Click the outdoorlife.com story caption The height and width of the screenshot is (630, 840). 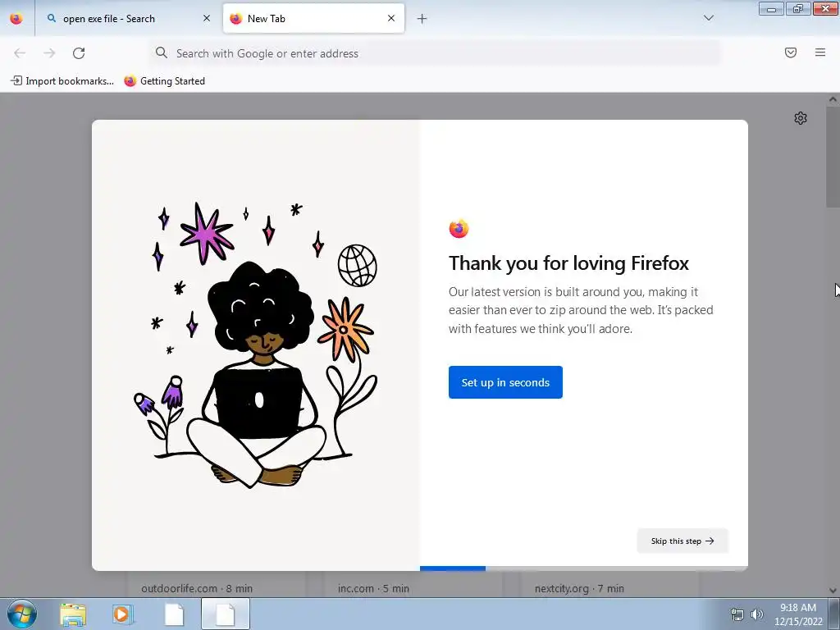(x=197, y=588)
